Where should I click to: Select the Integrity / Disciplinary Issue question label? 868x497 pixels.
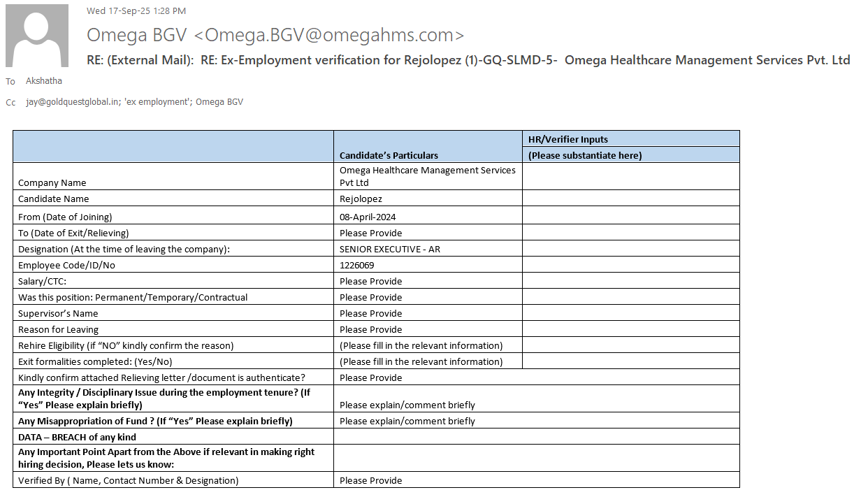point(164,398)
